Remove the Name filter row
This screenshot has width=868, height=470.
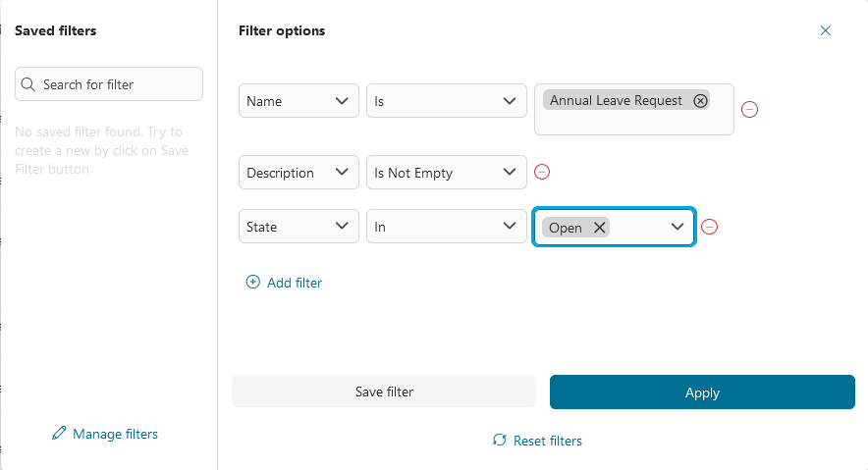[x=749, y=109]
